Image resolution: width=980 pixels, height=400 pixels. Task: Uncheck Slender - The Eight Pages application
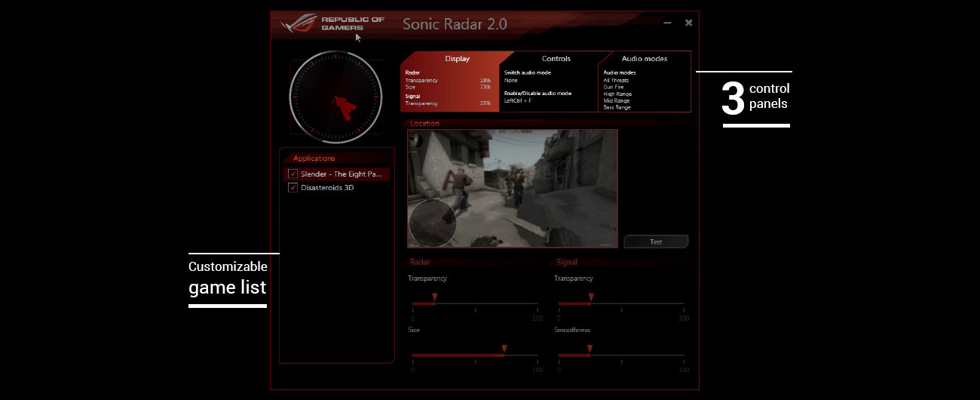[293, 174]
